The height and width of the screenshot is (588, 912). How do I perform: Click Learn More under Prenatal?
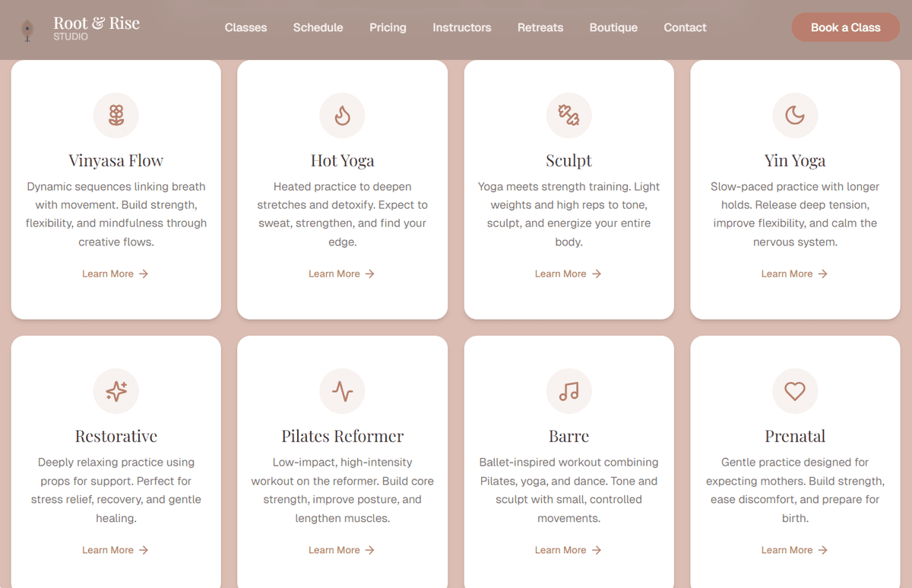pos(794,550)
